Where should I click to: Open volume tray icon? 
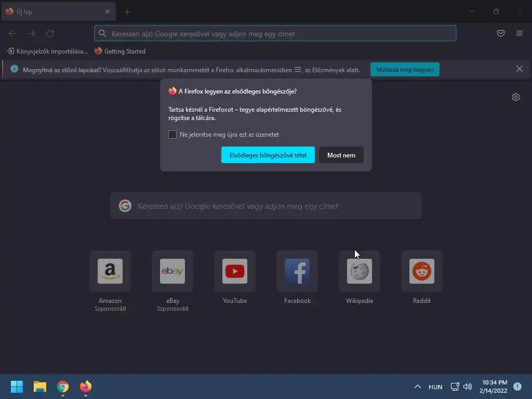click(468, 387)
